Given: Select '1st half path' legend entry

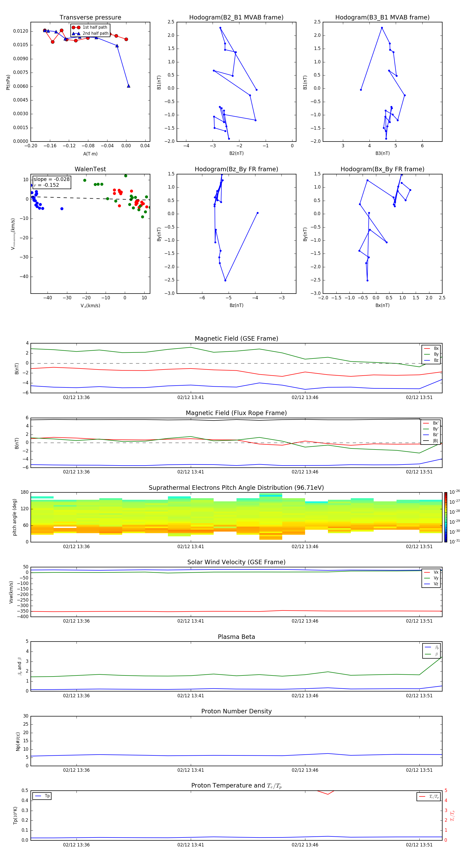Looking at the screenshot, I should pyautogui.click(x=90, y=27).
